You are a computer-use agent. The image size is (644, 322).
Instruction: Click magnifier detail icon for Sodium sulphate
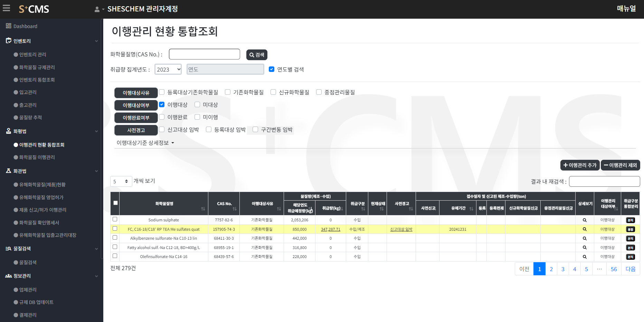585,220
